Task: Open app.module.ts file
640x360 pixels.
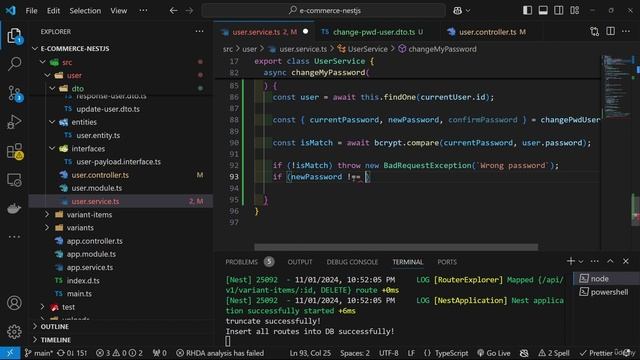Action: tap(91, 254)
